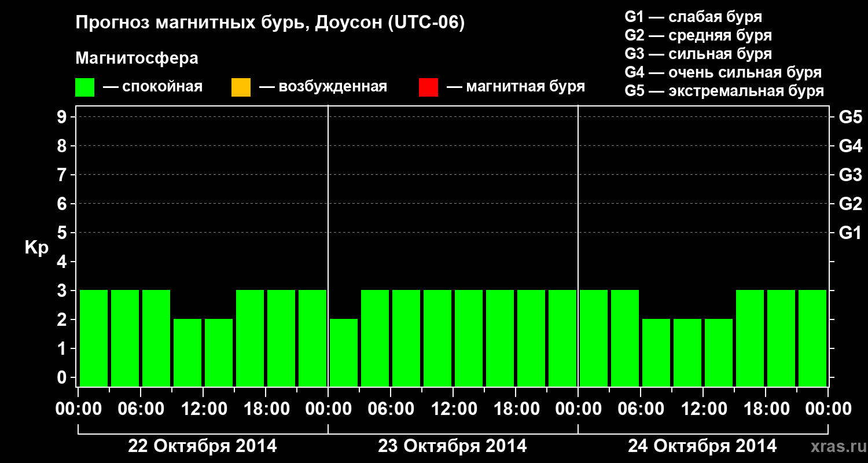Screen dimensions: 868x463
Task: Click the '06:00' time label of 22 Октября
Action: 141,409
